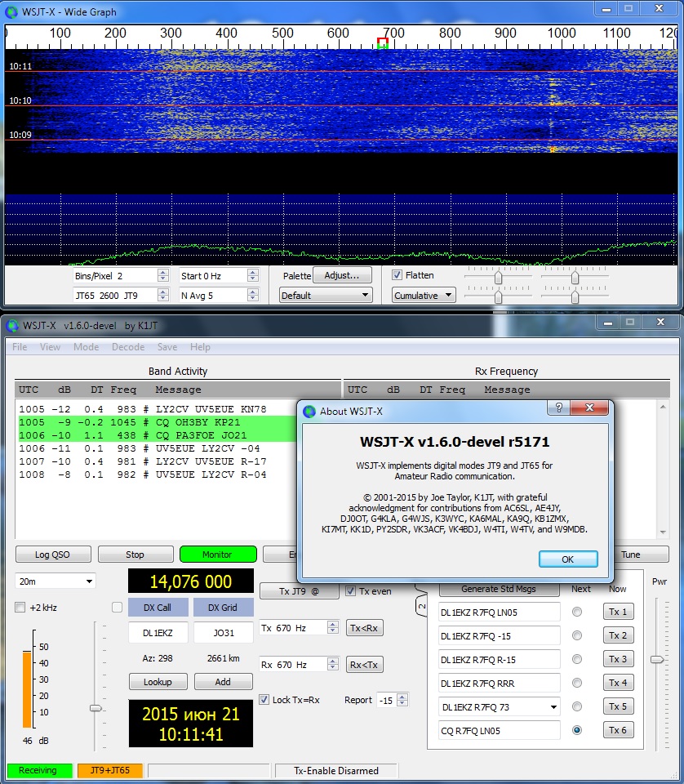Image resolution: width=684 pixels, height=784 pixels.
Task: Toggle the Flatten checkbox
Action: [x=398, y=275]
